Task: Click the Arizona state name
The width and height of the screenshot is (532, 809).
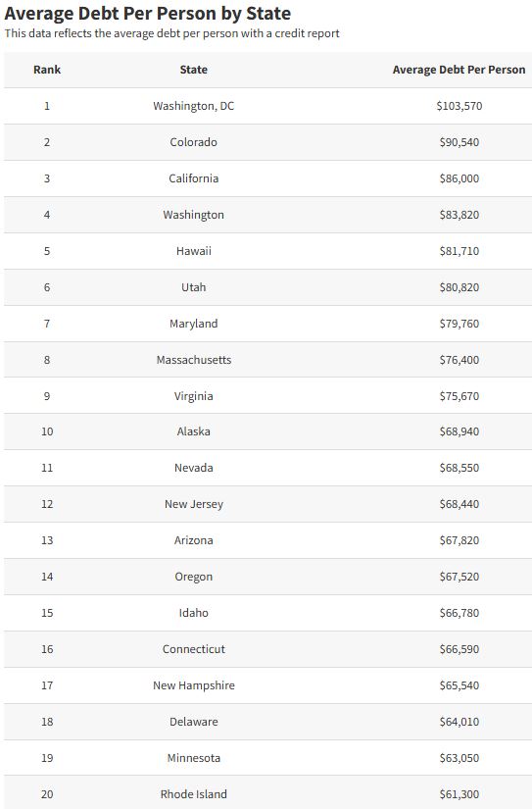Action: 193,540
